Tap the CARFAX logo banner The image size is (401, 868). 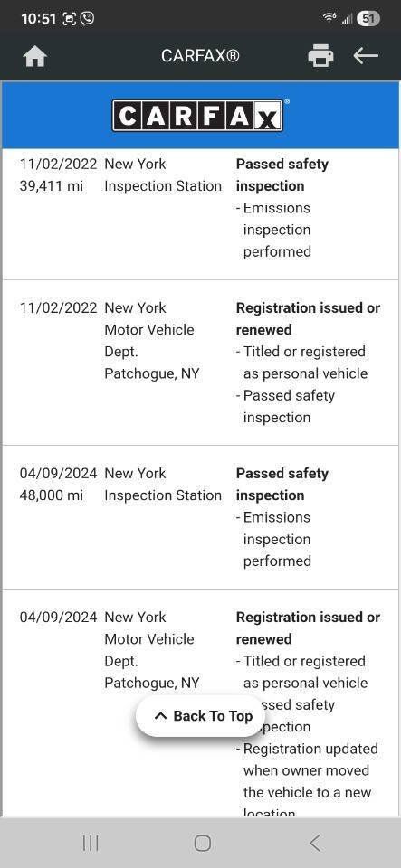point(201,115)
